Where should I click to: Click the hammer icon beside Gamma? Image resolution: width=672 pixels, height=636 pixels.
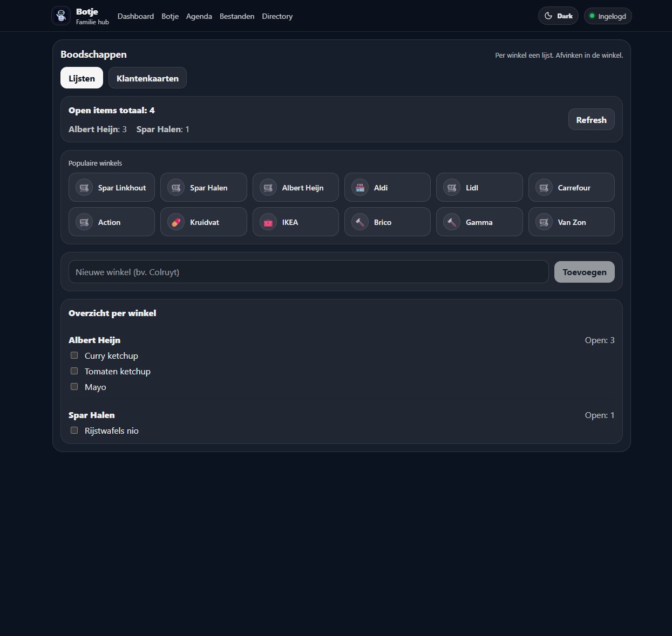click(452, 222)
